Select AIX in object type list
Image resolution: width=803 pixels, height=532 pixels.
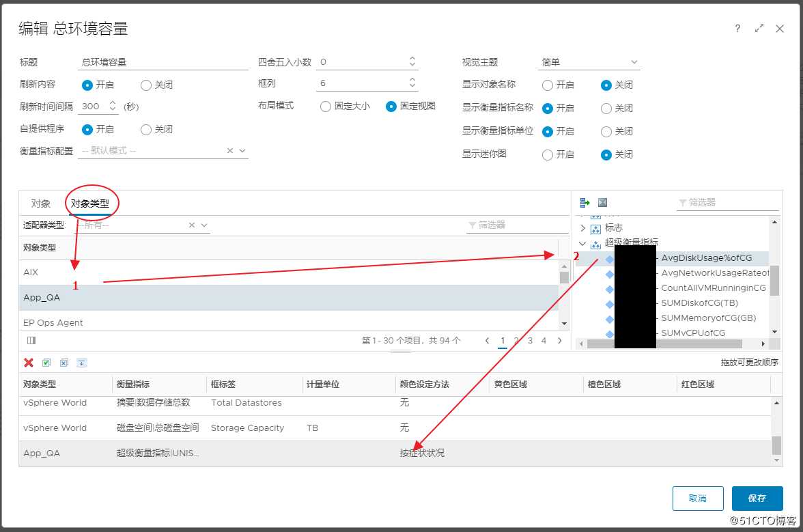(288, 272)
